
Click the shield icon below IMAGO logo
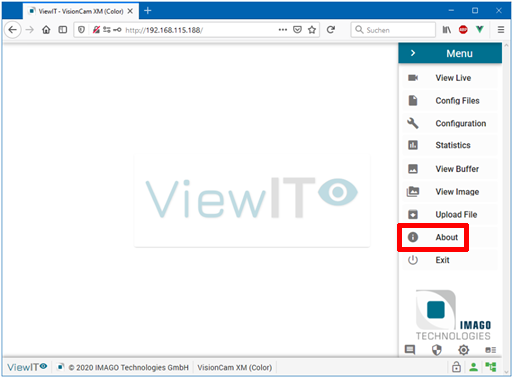[x=437, y=350]
